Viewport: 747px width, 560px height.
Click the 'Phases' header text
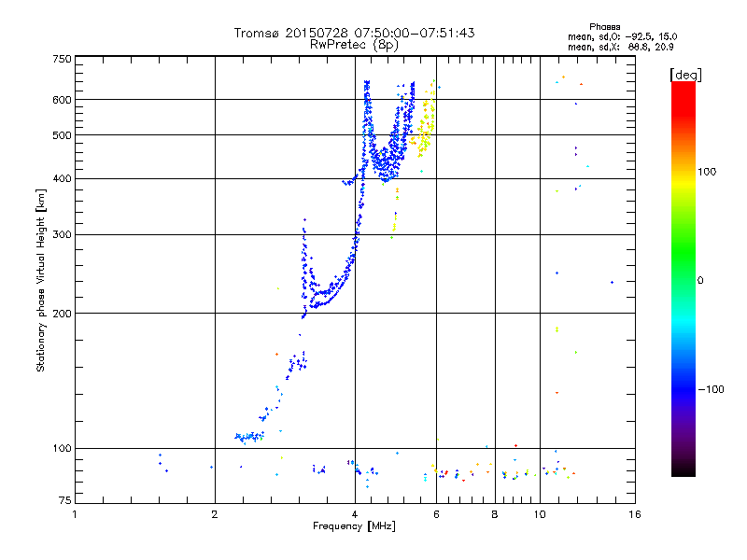604,27
